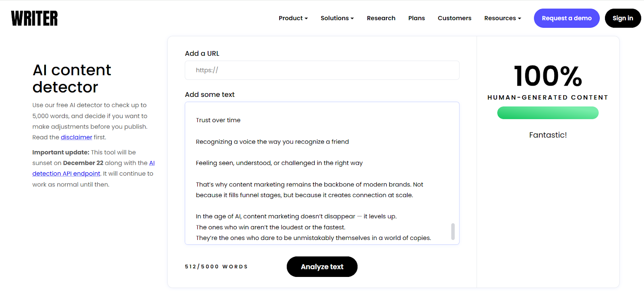Click the 'AI content detector' heading
This screenshot has height=291, width=644.
coord(72,78)
